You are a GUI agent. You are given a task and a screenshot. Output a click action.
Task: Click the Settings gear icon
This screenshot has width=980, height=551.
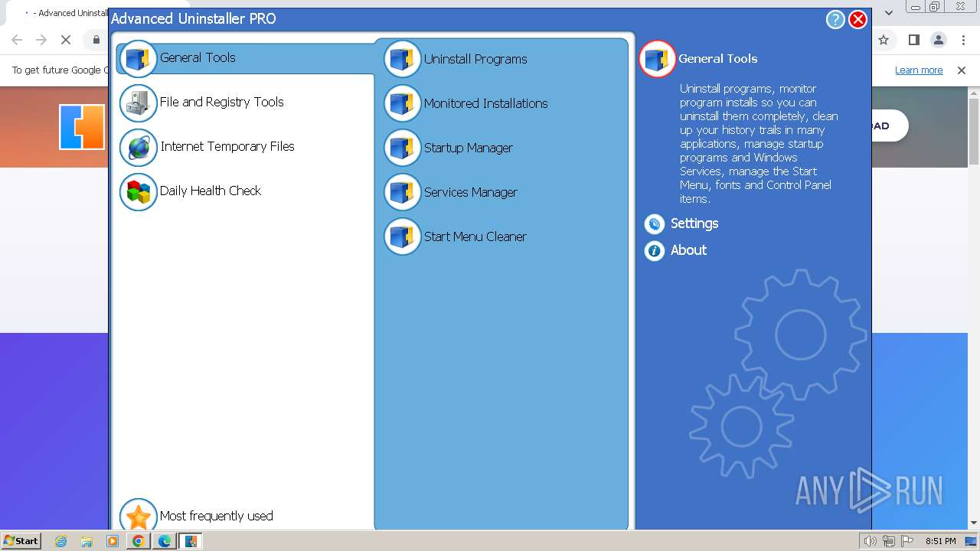pyautogui.click(x=655, y=223)
